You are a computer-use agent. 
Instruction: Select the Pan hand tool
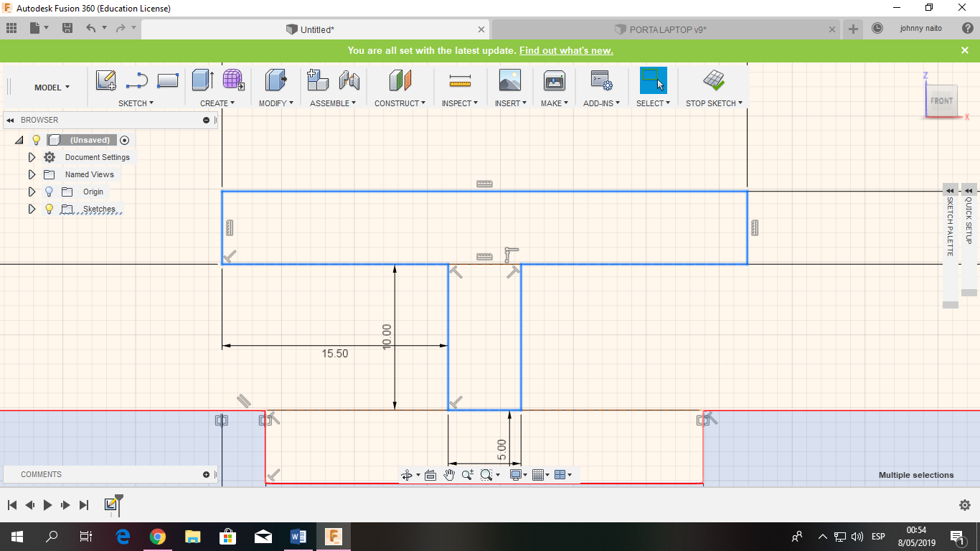pos(449,475)
